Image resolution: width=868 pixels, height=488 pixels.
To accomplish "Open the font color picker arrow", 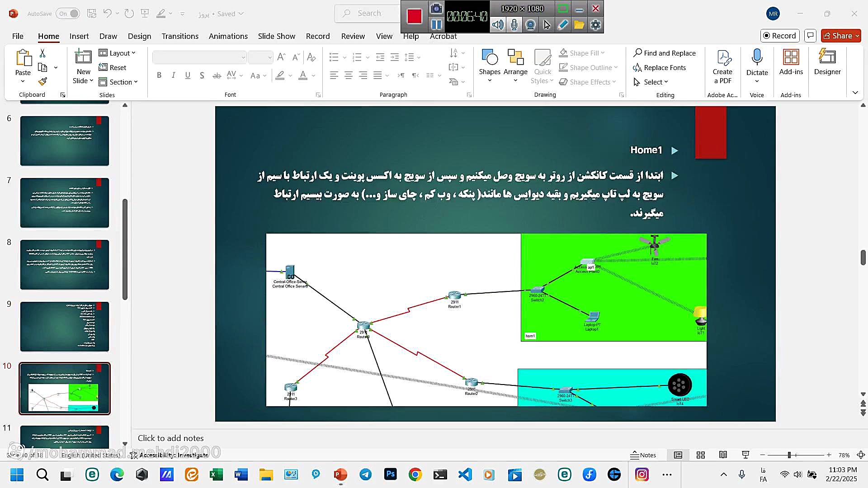I will [313, 75].
